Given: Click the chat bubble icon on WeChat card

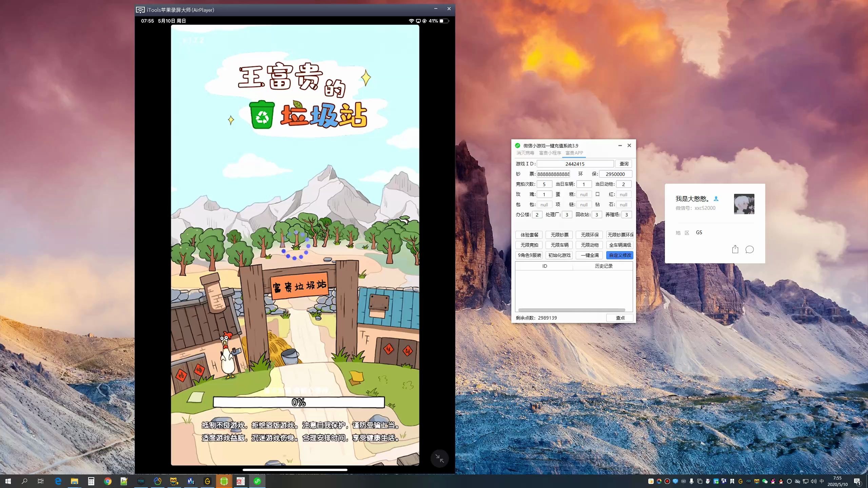Looking at the screenshot, I should (x=749, y=249).
